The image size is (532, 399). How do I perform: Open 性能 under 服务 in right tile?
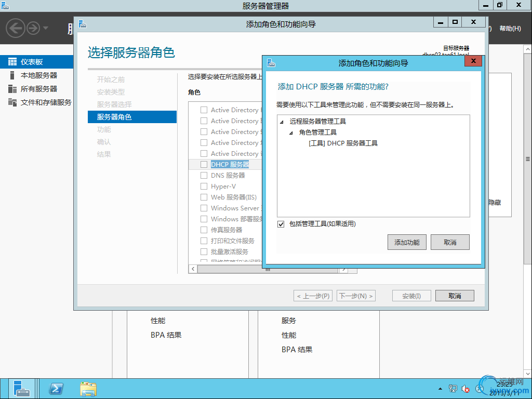point(289,335)
